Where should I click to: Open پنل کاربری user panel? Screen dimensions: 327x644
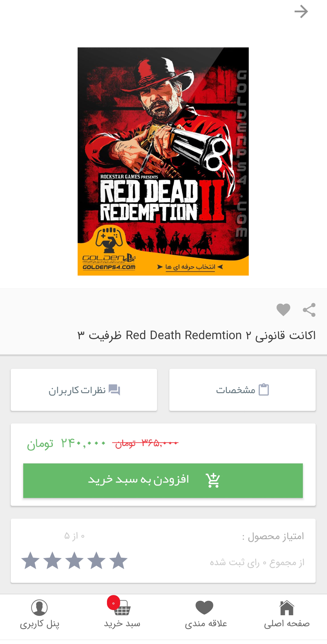coord(39,615)
